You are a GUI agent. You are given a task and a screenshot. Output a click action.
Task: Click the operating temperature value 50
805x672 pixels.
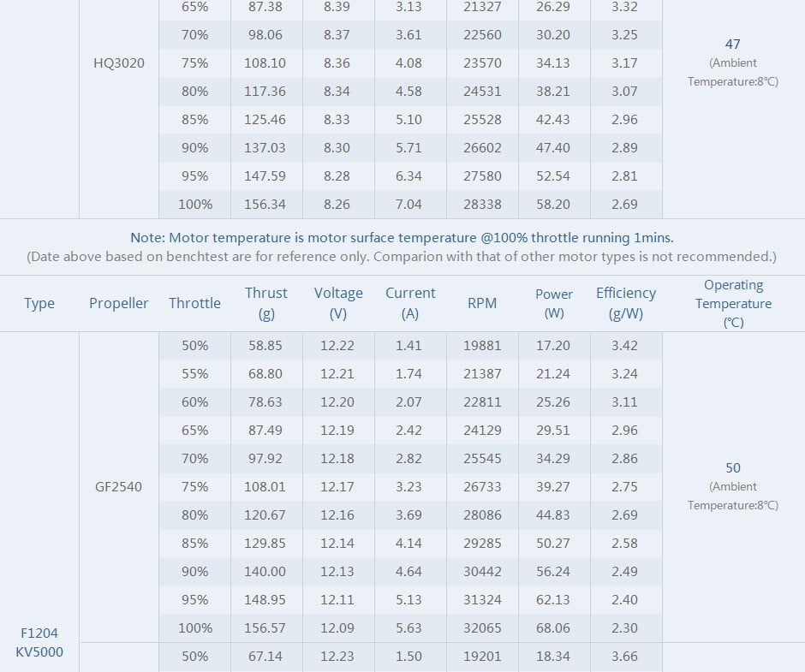732,468
